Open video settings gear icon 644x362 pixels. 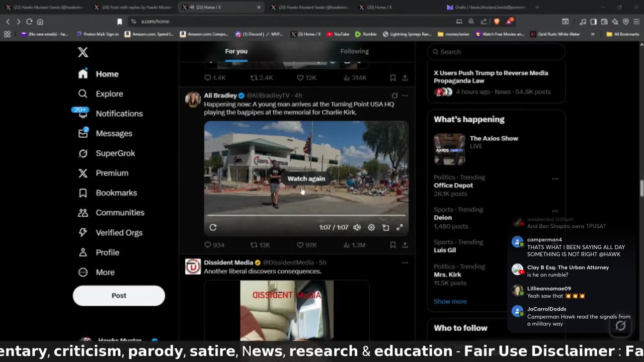click(371, 227)
